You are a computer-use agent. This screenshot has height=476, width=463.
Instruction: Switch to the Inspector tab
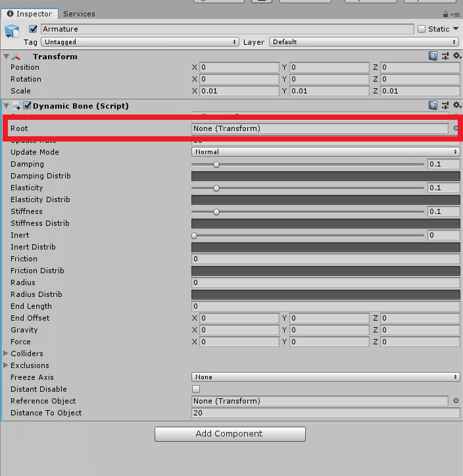tap(30, 14)
